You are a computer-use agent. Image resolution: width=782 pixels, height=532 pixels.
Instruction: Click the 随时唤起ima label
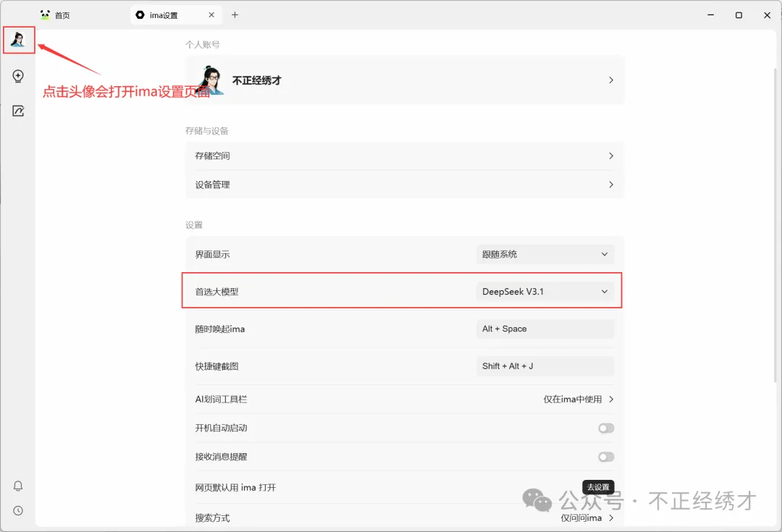pyautogui.click(x=220, y=329)
